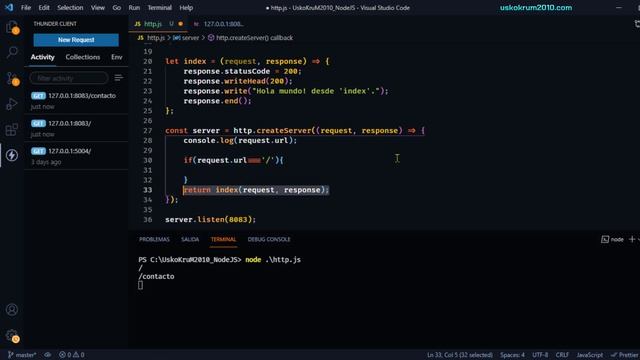
Task: Click console.log(request.url) code line
Action: coord(240,140)
